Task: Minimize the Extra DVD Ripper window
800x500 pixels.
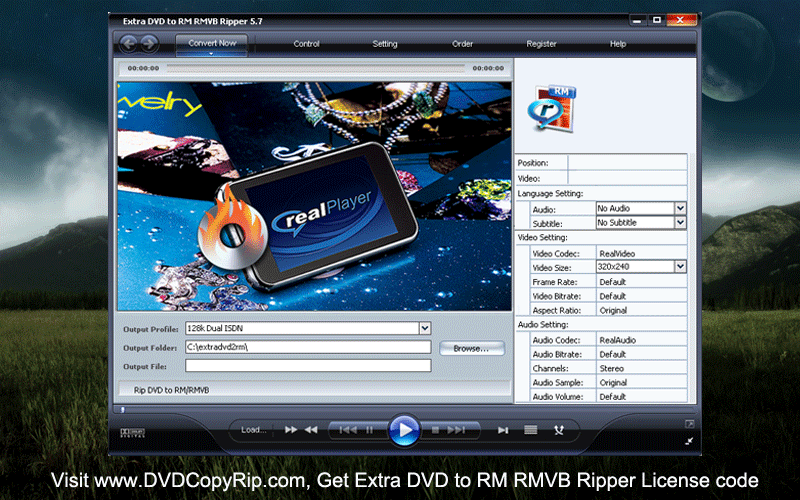Action: tap(636, 20)
